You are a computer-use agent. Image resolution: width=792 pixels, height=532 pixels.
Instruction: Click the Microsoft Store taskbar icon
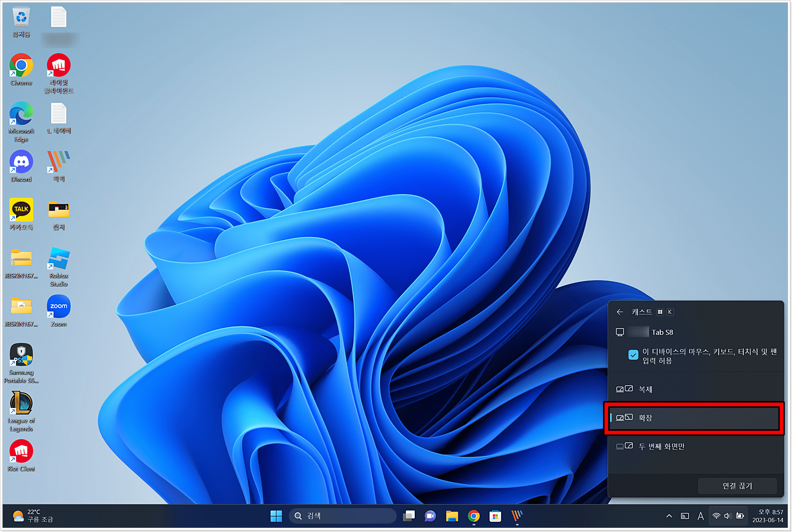tap(495, 516)
